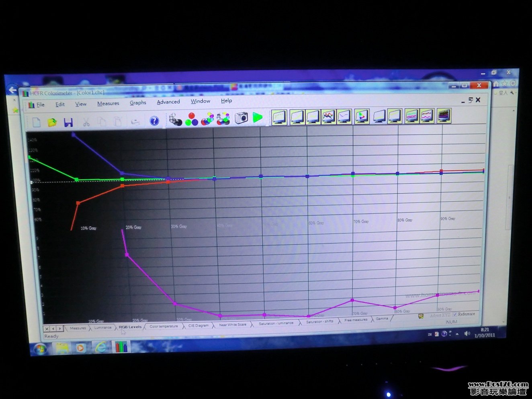Click the Paste clipboard icon
532x399 pixels.
(x=117, y=122)
